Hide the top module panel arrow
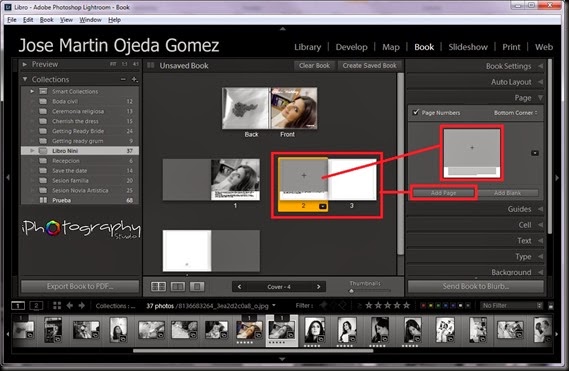 click(283, 29)
